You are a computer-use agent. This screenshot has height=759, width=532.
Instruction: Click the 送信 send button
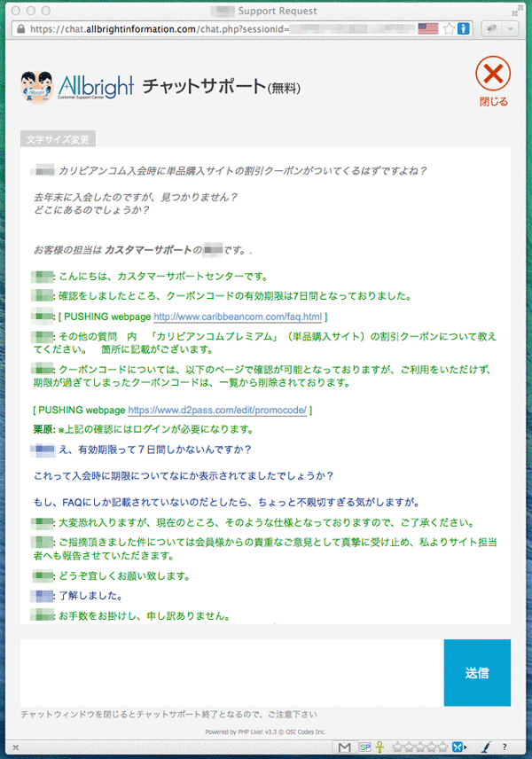(477, 672)
